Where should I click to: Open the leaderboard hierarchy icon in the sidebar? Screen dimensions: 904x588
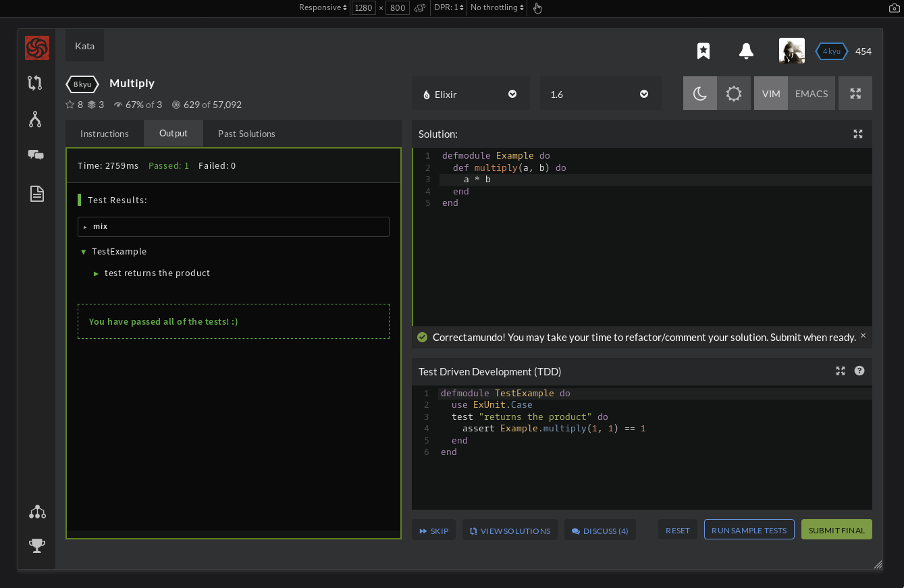(36, 512)
